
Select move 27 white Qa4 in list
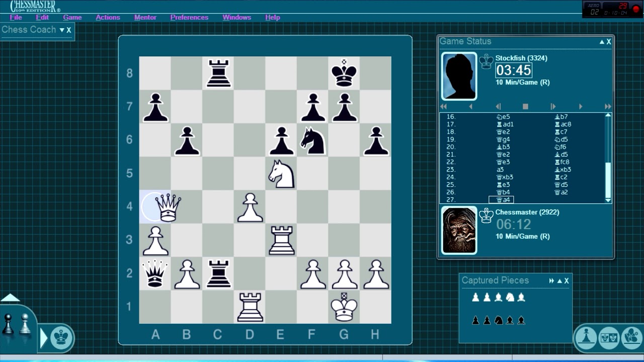coord(501,200)
